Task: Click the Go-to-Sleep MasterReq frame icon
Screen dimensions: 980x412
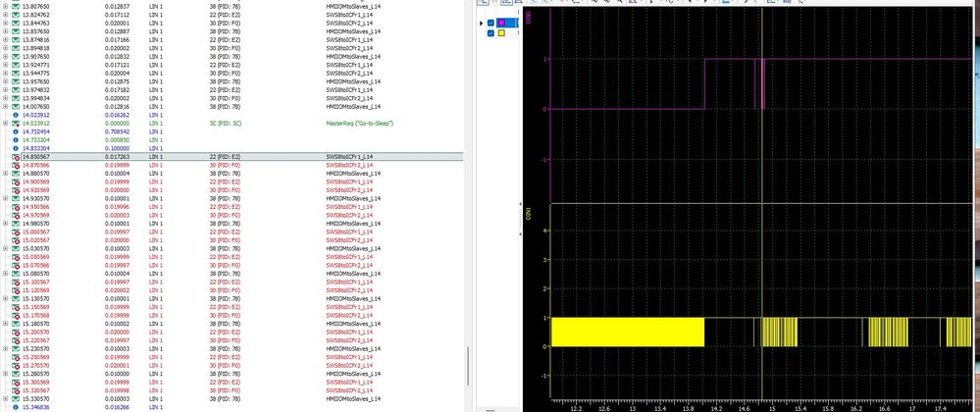Action: click(x=15, y=124)
